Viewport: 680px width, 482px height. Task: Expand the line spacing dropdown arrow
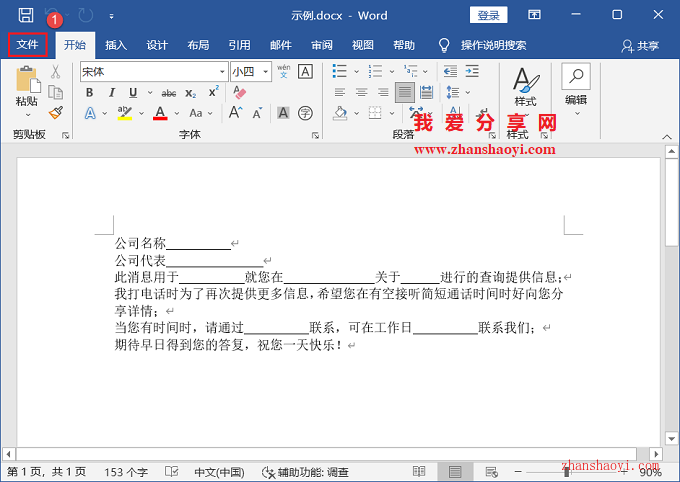pos(468,92)
